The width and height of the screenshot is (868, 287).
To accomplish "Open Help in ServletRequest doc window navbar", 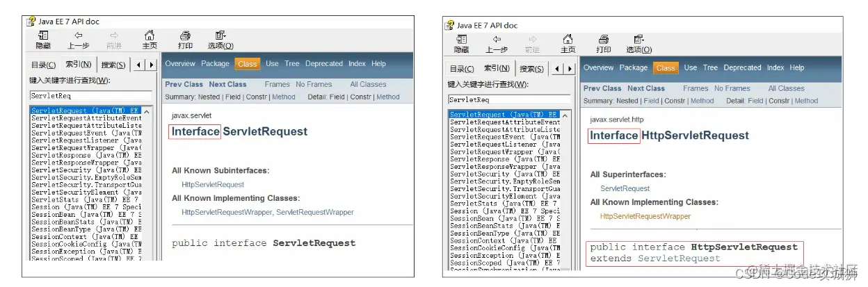I will pos(378,63).
